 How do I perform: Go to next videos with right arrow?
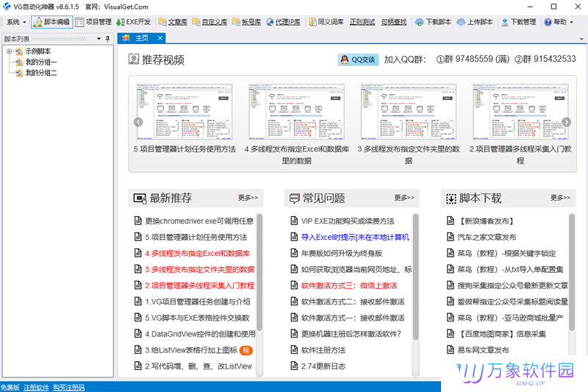(567, 122)
